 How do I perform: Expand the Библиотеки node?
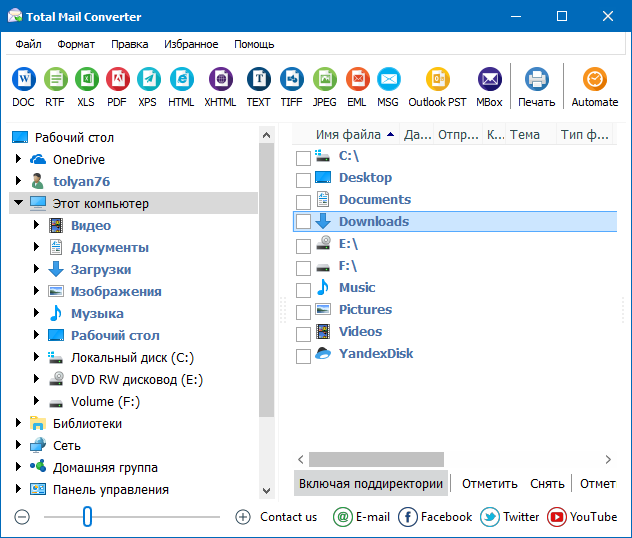coord(17,424)
